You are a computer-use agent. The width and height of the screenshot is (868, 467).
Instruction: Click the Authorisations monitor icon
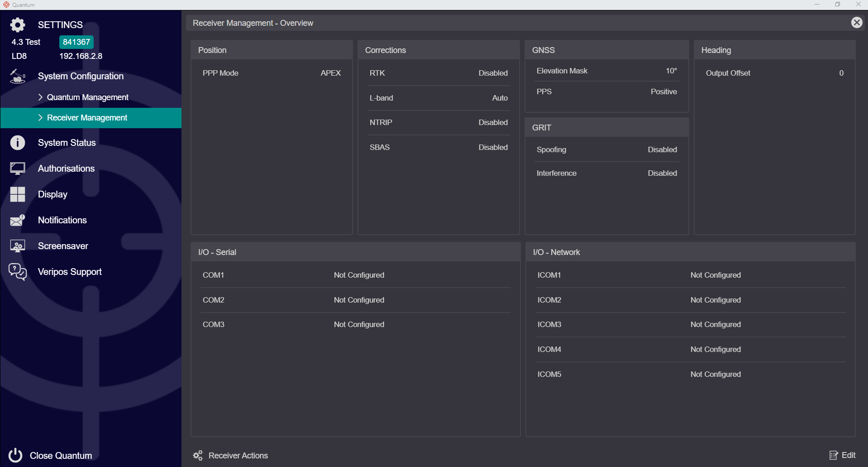coord(18,169)
